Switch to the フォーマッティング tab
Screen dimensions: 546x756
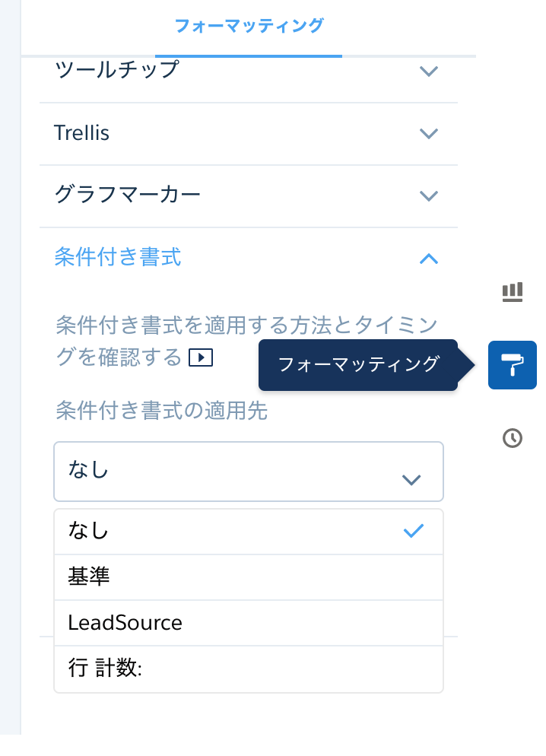249,25
